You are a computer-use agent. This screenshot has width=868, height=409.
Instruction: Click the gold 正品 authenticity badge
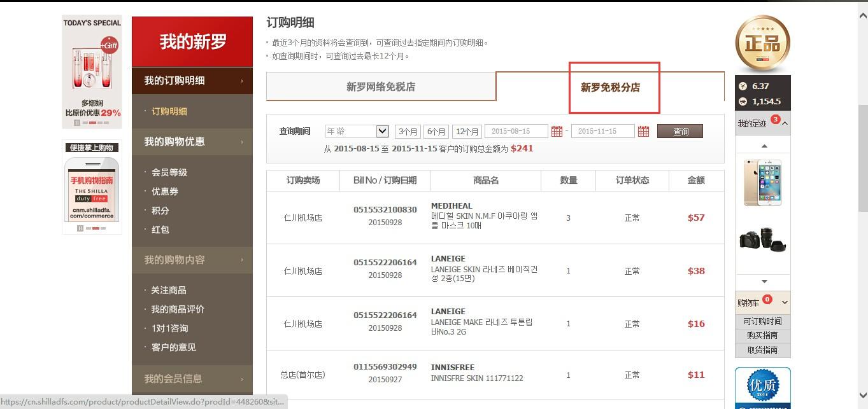(x=762, y=43)
